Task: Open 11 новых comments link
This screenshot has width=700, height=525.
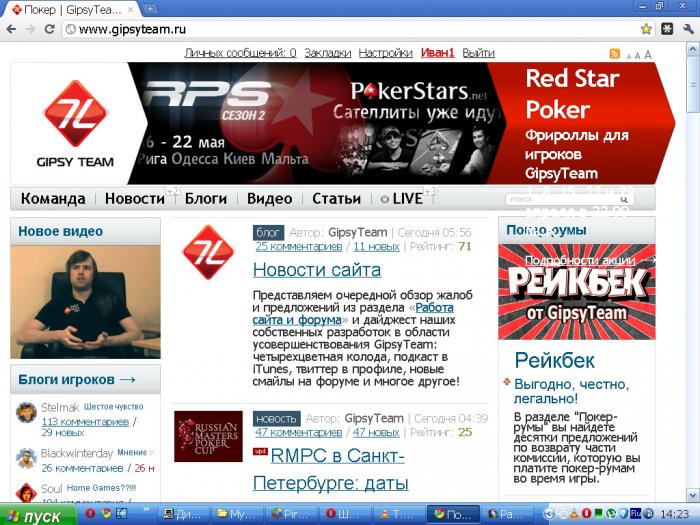Action: tap(376, 246)
